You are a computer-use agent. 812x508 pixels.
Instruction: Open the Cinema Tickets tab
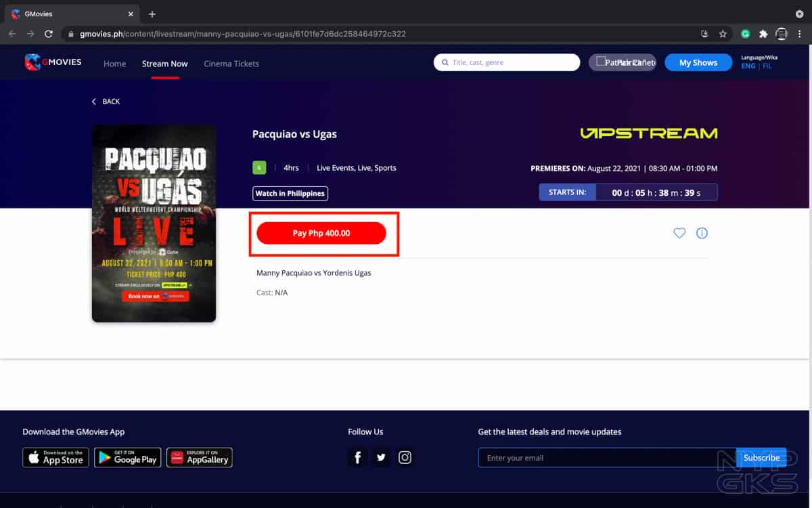[x=231, y=64]
